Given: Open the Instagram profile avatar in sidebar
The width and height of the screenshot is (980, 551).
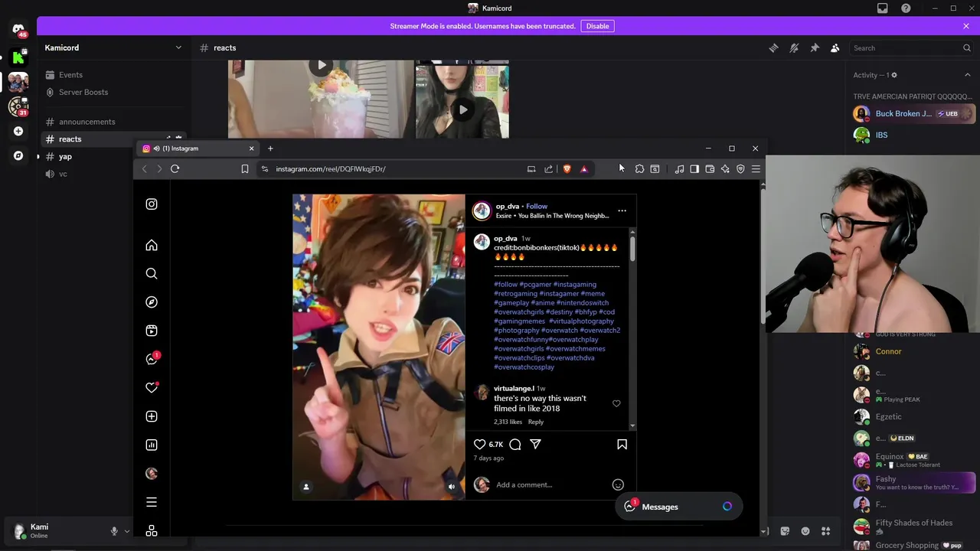Looking at the screenshot, I should [x=152, y=474].
